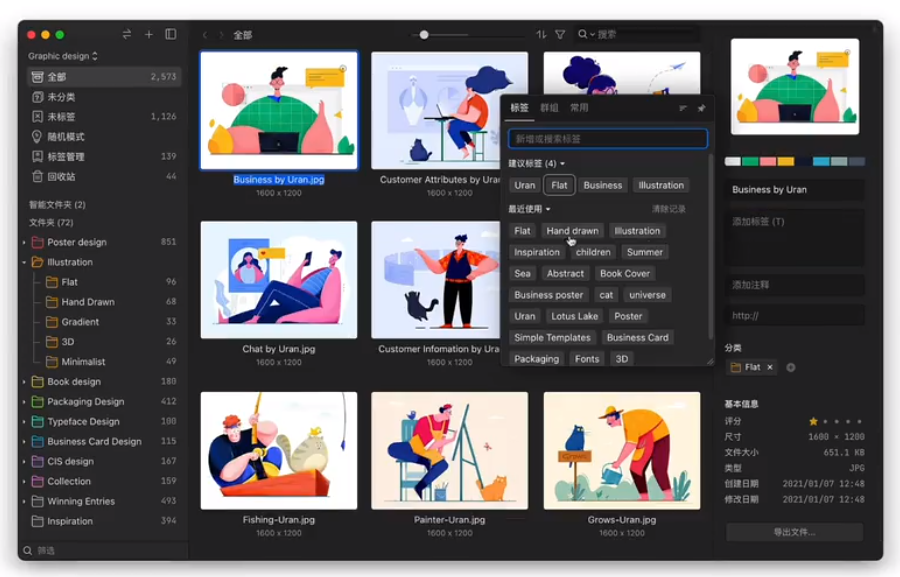Click the 导出文件 export button
The width and height of the screenshot is (900, 577).
tap(794, 532)
